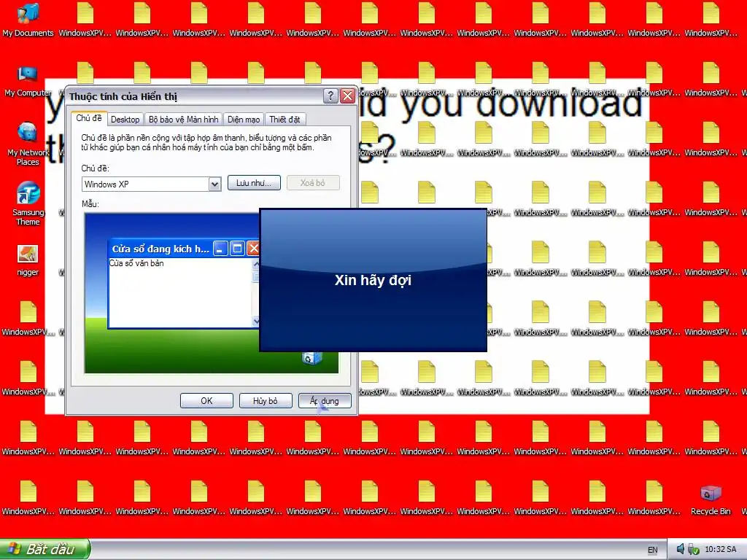Open My Network Places desktop icon

pos(28,144)
